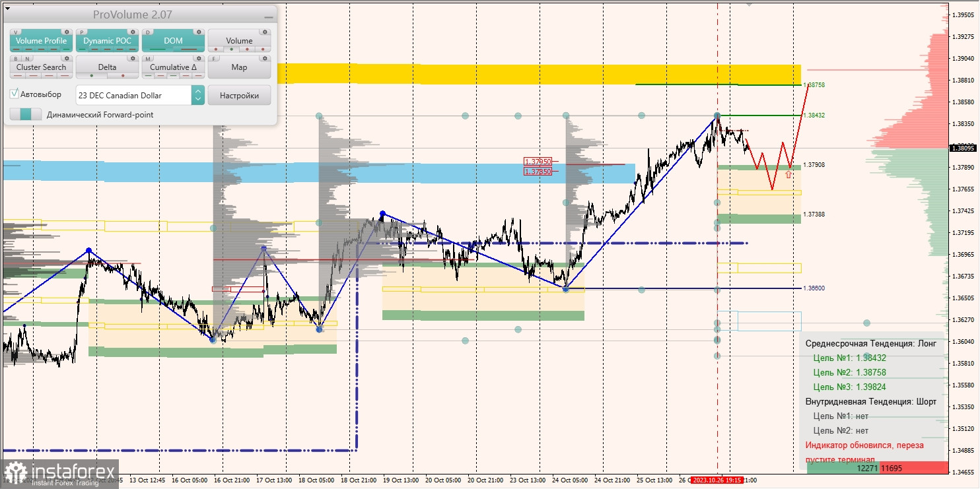Open Настройки settings button
The image size is (980, 489).
click(x=239, y=95)
